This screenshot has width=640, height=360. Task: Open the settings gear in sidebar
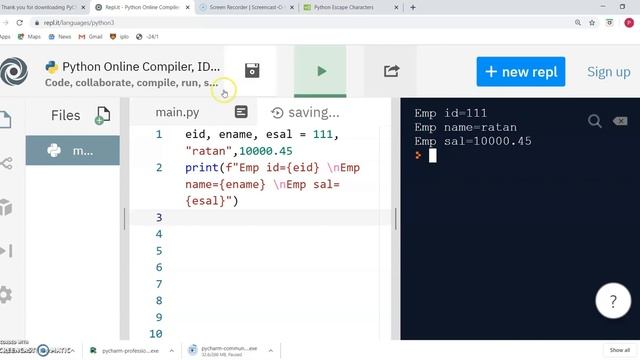click(x=5, y=294)
